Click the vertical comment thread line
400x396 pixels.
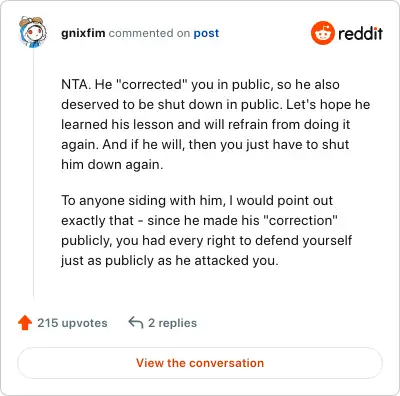[33, 173]
